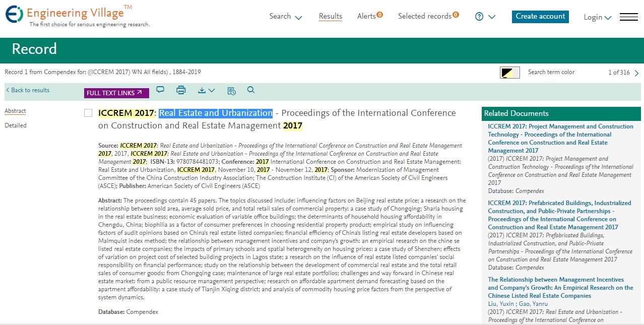Click the search history icon in the toolbar

point(231,91)
